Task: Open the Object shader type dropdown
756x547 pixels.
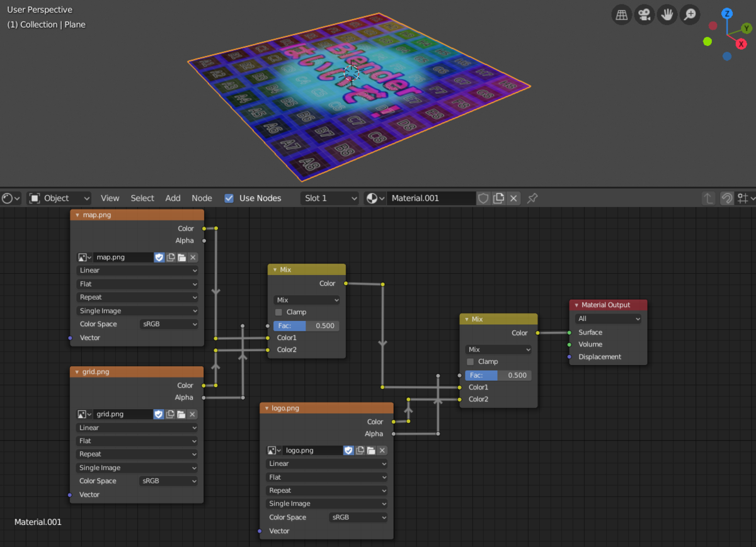Action: 59,198
